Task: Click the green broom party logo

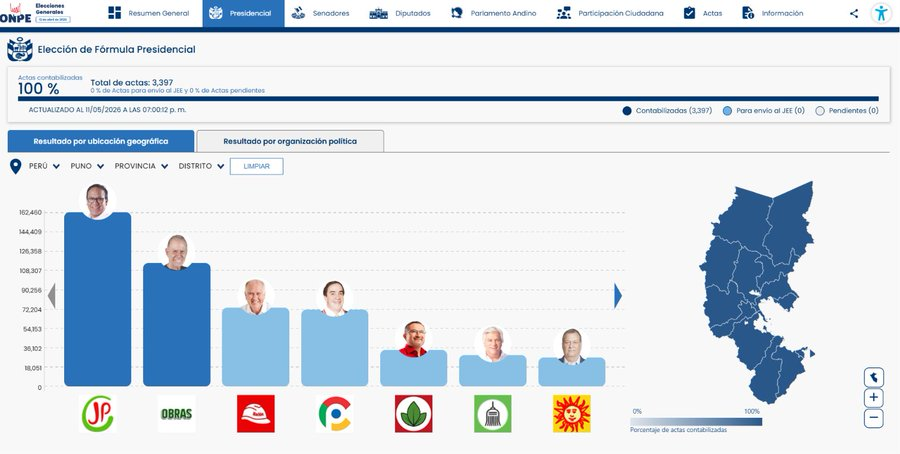Action: coord(492,413)
